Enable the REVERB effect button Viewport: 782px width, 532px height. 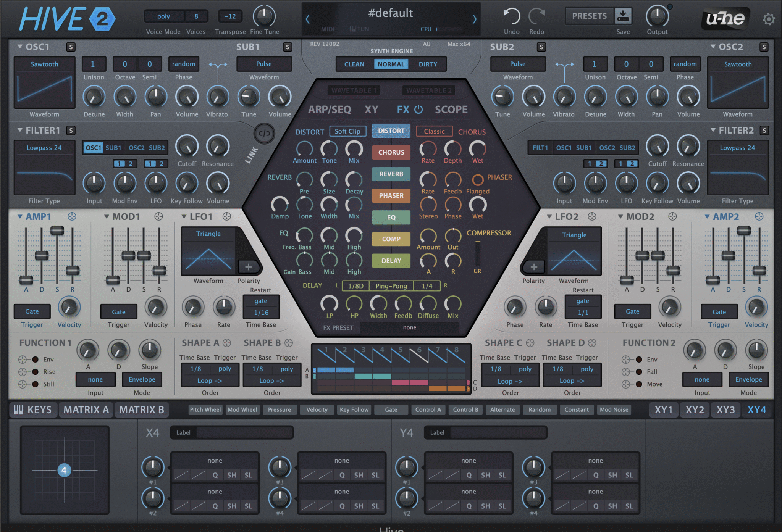tap(391, 174)
